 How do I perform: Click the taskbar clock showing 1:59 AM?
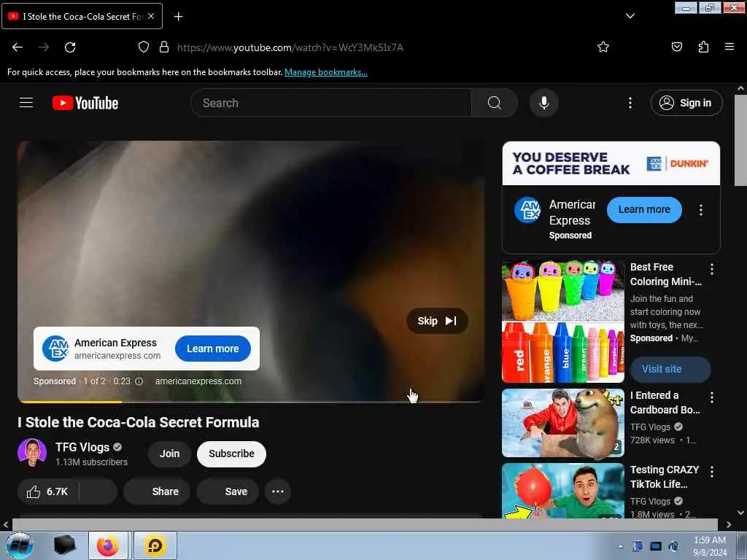click(710, 545)
